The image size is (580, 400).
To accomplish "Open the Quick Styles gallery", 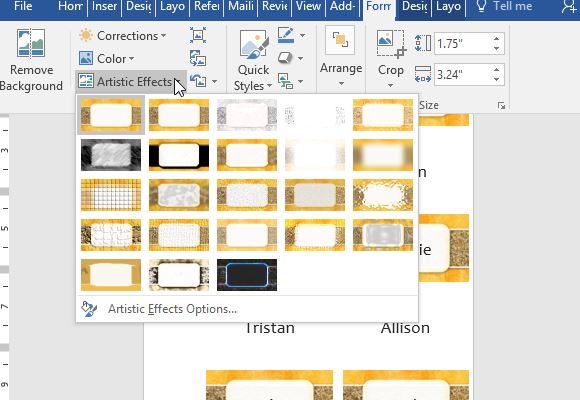I will [253, 60].
